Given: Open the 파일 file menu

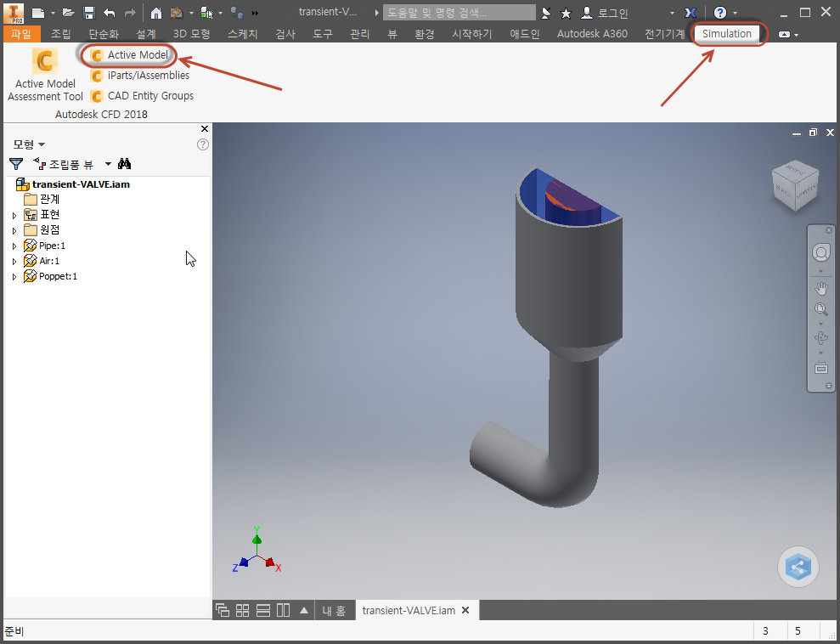Looking at the screenshot, I should coord(21,34).
